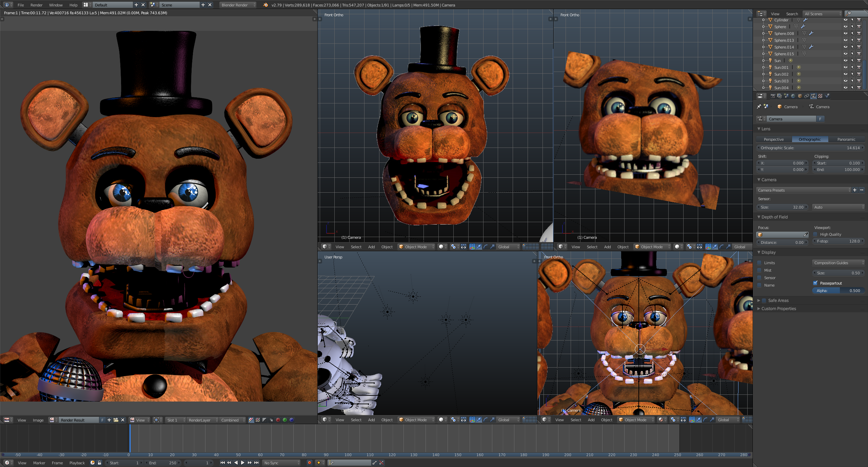The image size is (868, 467).
Task: Play animation in reverse in timeline
Action: (236, 463)
